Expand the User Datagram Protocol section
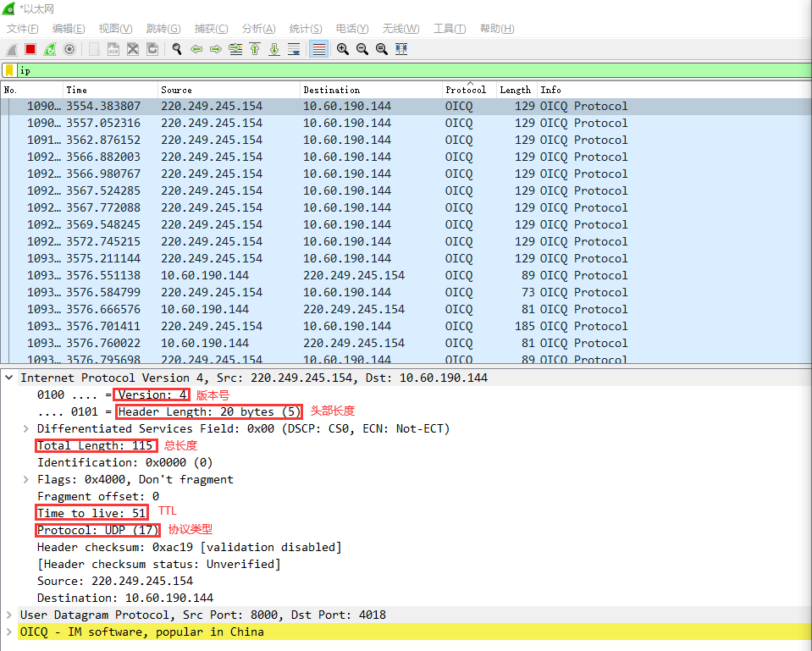 [x=8, y=615]
